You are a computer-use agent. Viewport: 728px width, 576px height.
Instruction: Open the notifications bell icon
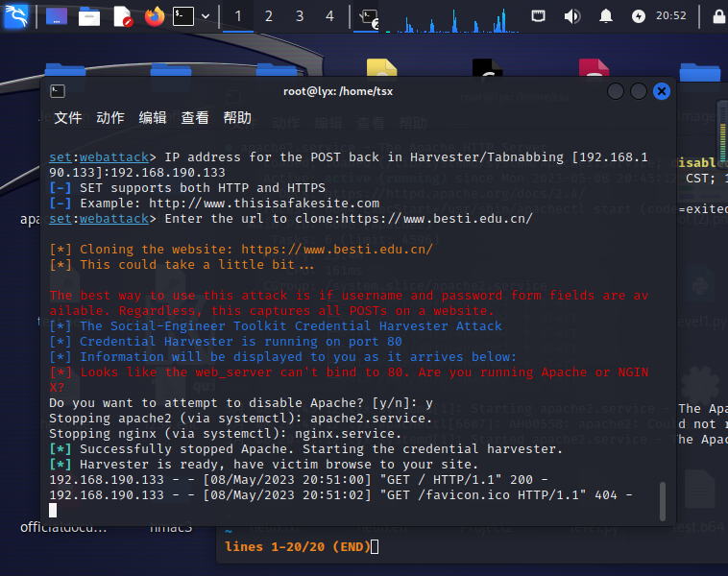605,16
